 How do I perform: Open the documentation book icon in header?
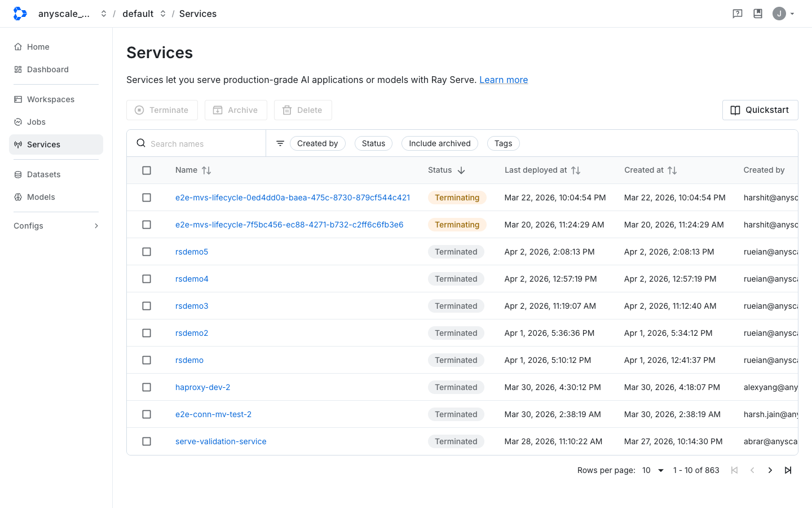[x=758, y=14]
